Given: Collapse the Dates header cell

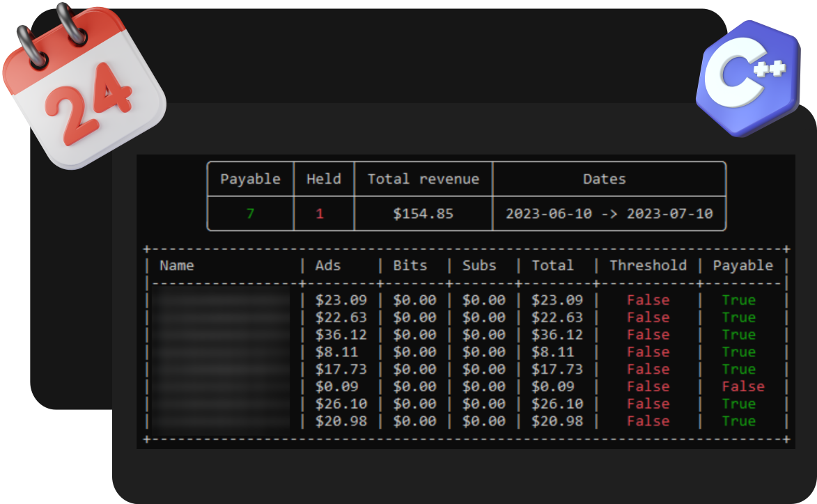Looking at the screenshot, I should point(604,179).
